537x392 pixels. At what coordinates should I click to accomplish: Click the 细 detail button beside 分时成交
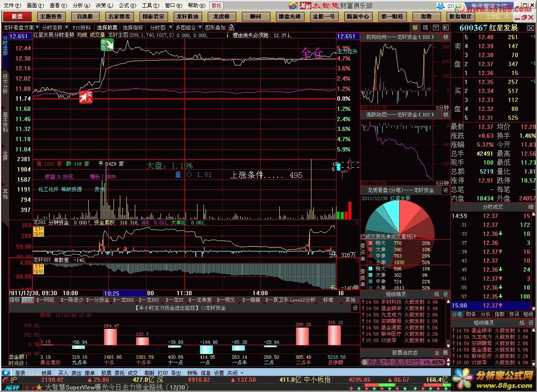click(531, 206)
